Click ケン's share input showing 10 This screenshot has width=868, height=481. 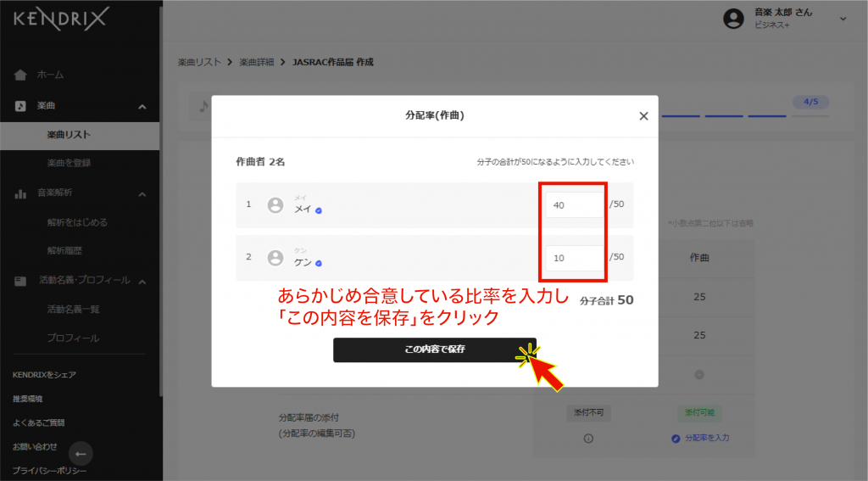pos(574,258)
